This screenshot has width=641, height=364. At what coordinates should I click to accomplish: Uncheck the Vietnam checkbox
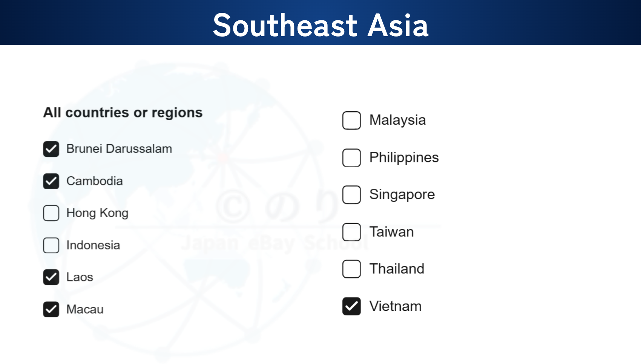(x=351, y=306)
